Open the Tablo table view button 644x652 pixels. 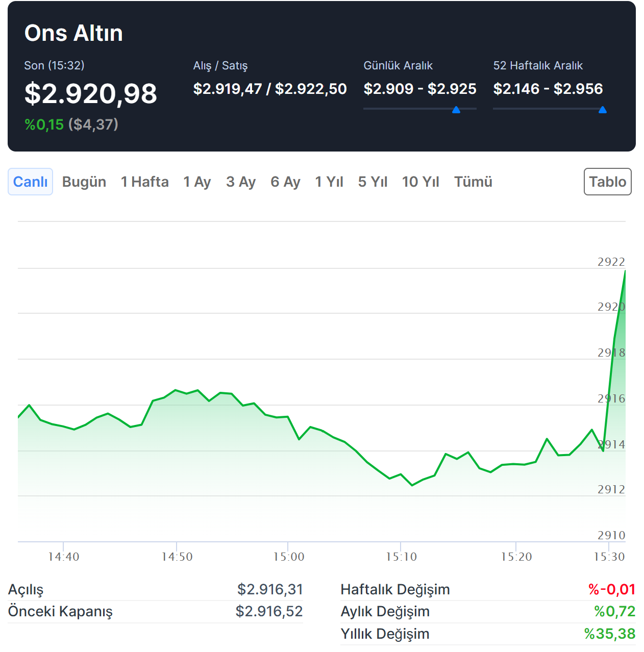tap(607, 182)
